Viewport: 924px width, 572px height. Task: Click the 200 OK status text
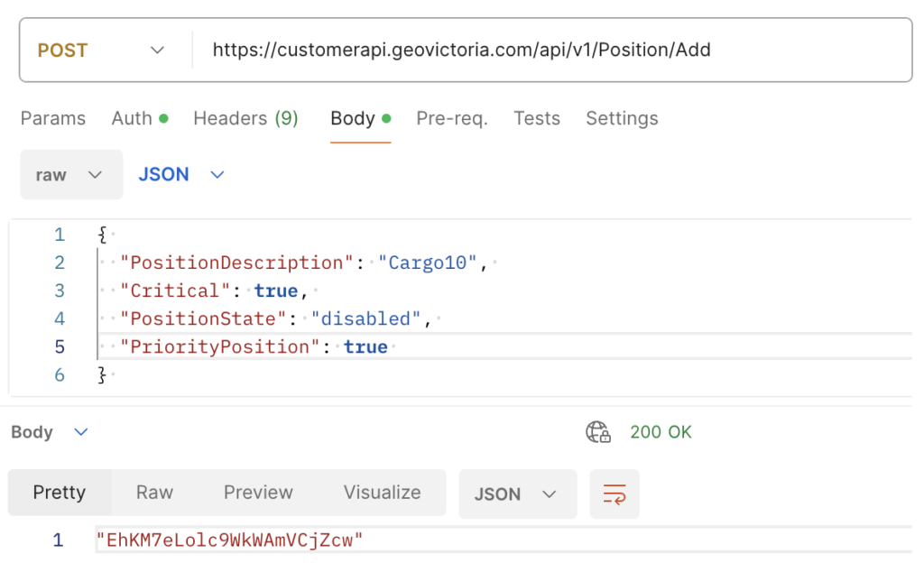[x=661, y=432]
